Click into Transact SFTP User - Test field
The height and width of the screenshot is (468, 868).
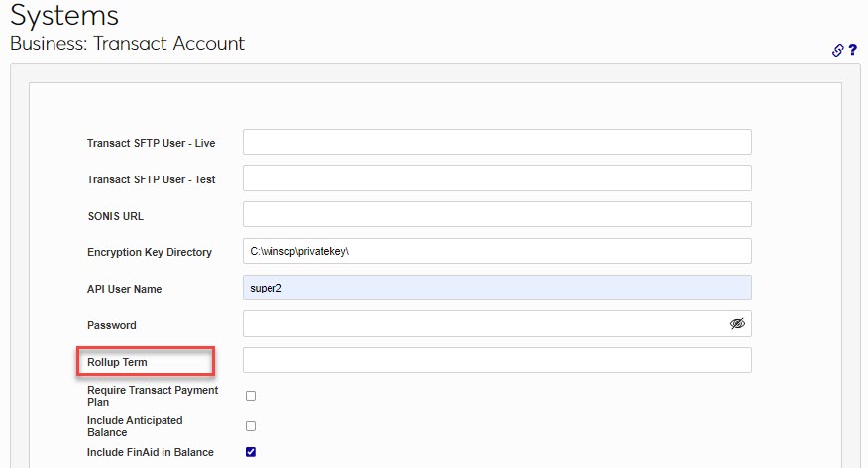(x=497, y=177)
